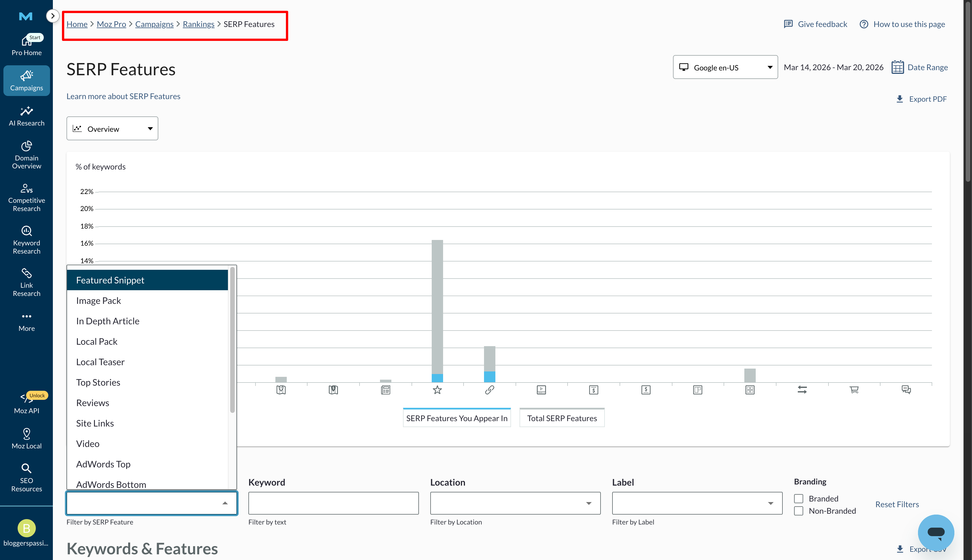Select Image Pack from the SERP feature list
972x560 pixels.
tap(99, 300)
